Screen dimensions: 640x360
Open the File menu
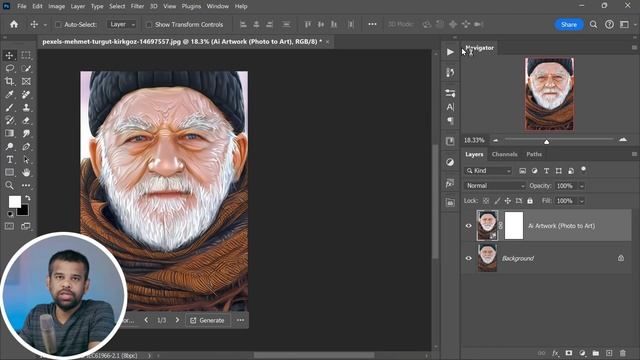pos(22,6)
